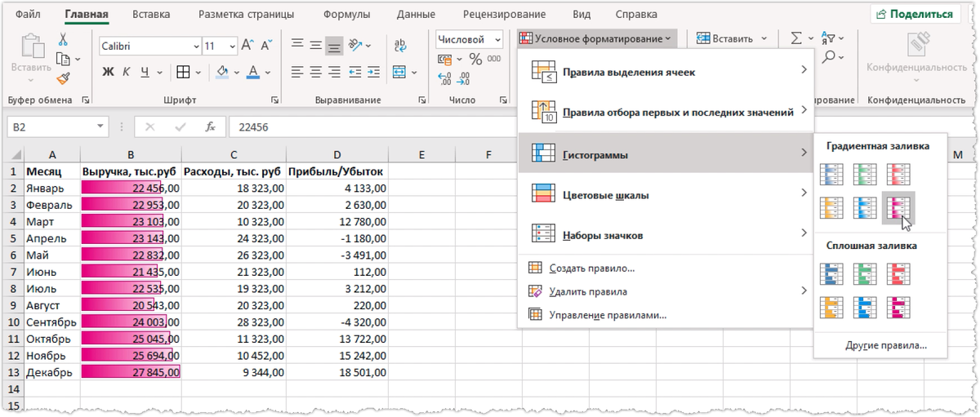
Task: Increase font size with larger A icon
Action: click(249, 47)
